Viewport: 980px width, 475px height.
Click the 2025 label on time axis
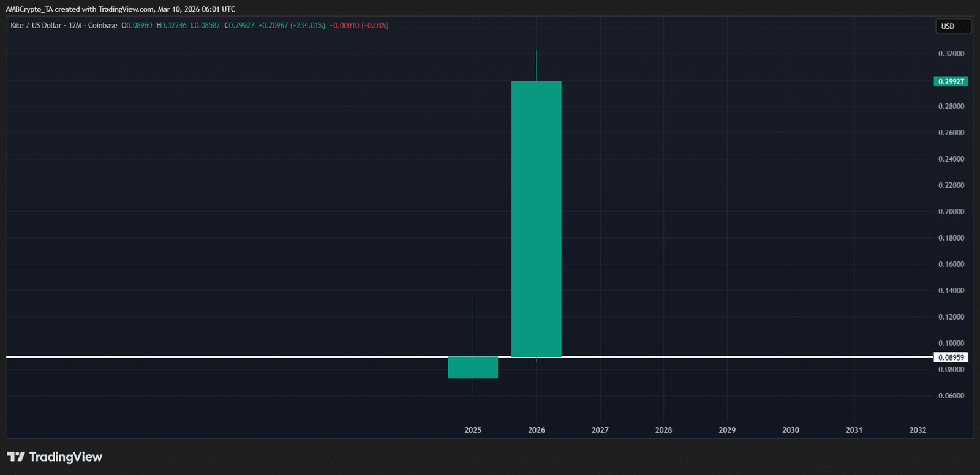[x=473, y=430]
